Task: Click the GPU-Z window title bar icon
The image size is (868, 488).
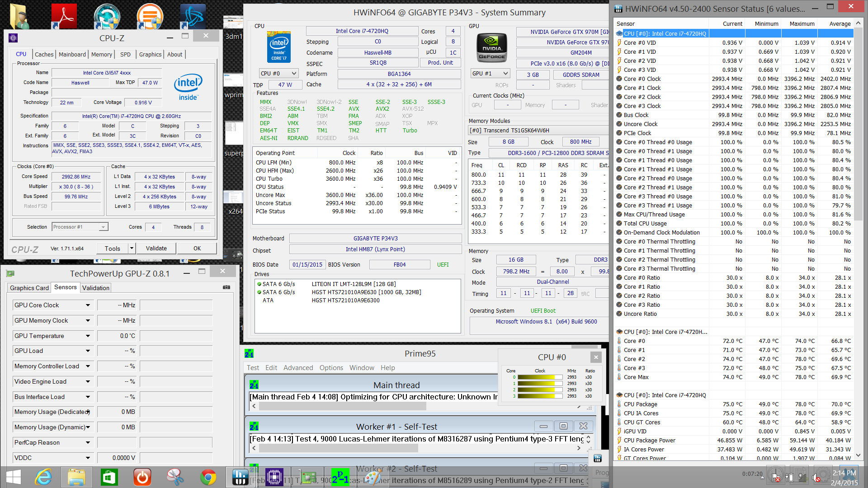Action: 10,273
